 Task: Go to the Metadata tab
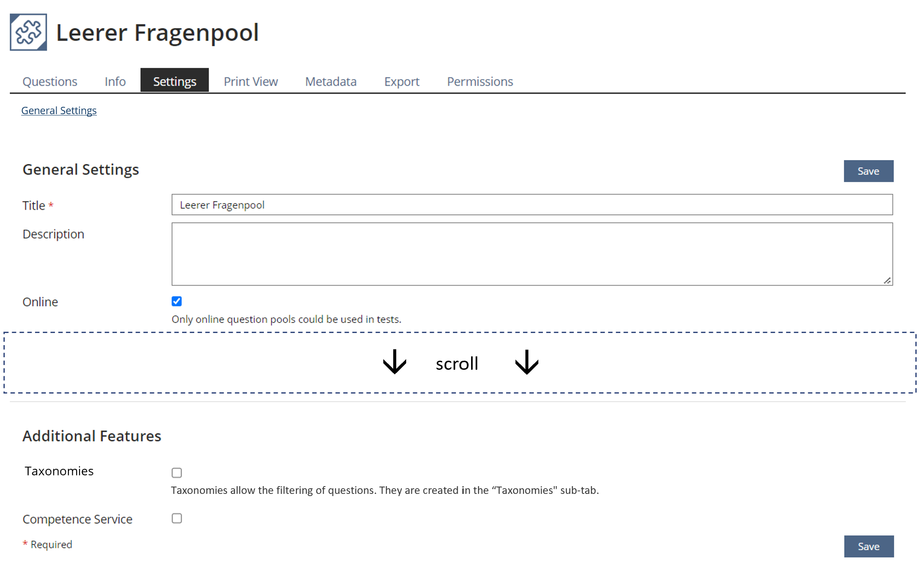[330, 81]
